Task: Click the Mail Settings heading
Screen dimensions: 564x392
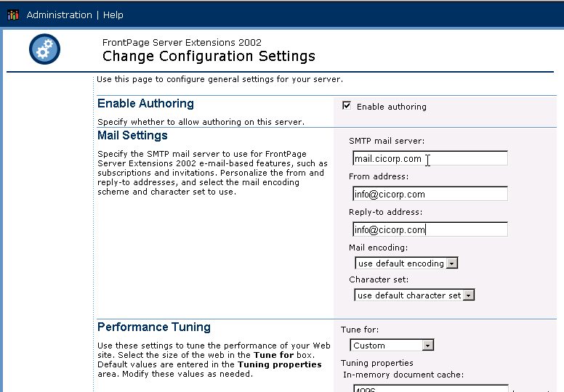Action: tap(132, 136)
